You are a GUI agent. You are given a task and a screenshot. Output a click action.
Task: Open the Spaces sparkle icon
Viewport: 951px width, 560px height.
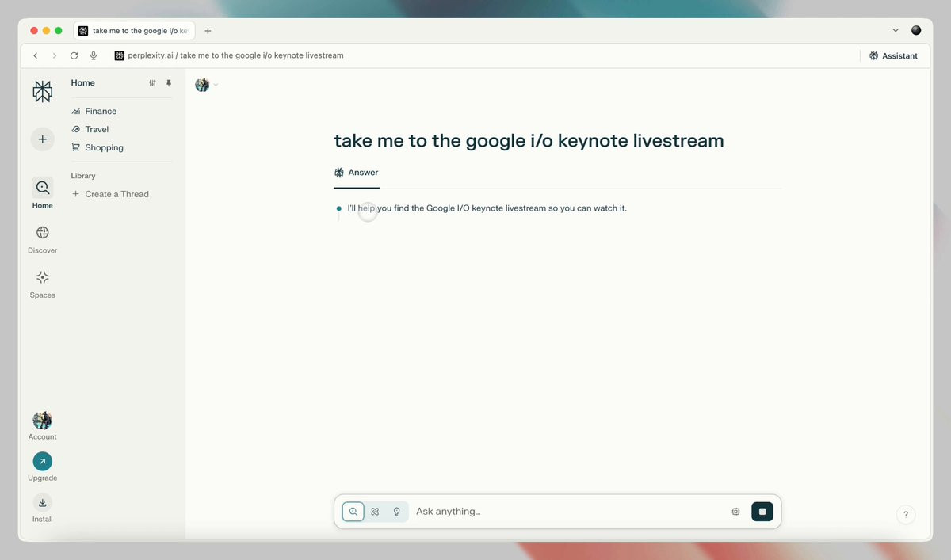(x=43, y=277)
